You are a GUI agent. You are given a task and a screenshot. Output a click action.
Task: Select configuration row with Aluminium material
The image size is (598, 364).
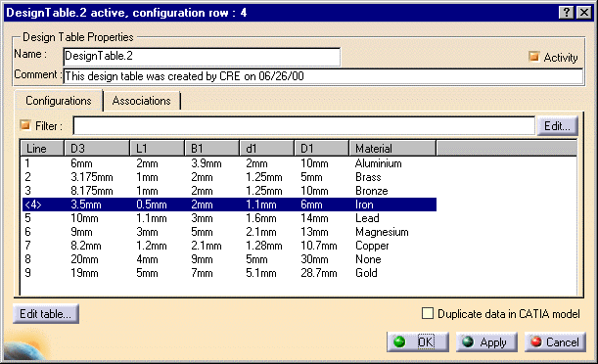pyautogui.click(x=229, y=163)
